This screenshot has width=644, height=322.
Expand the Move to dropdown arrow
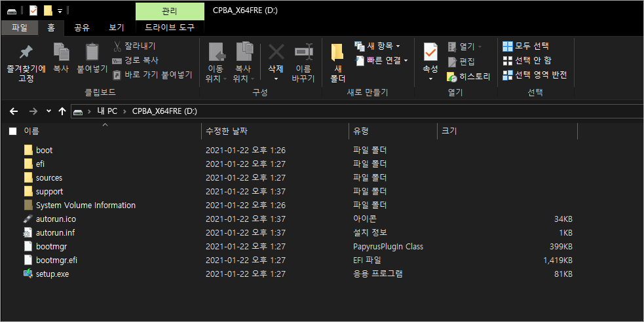pyautogui.click(x=225, y=79)
